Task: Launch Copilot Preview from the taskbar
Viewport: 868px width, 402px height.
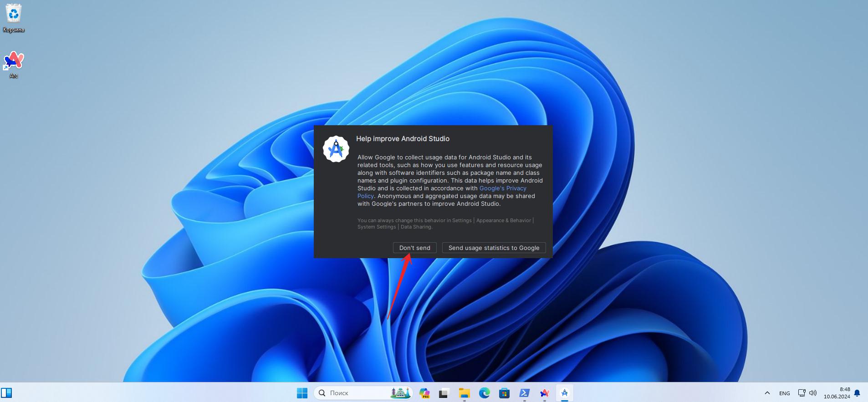Action: coord(424,393)
